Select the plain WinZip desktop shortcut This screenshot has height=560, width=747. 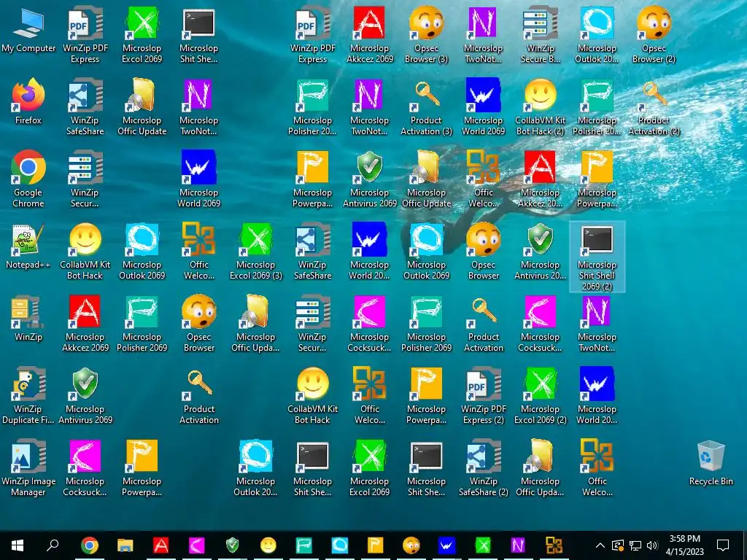click(28, 318)
